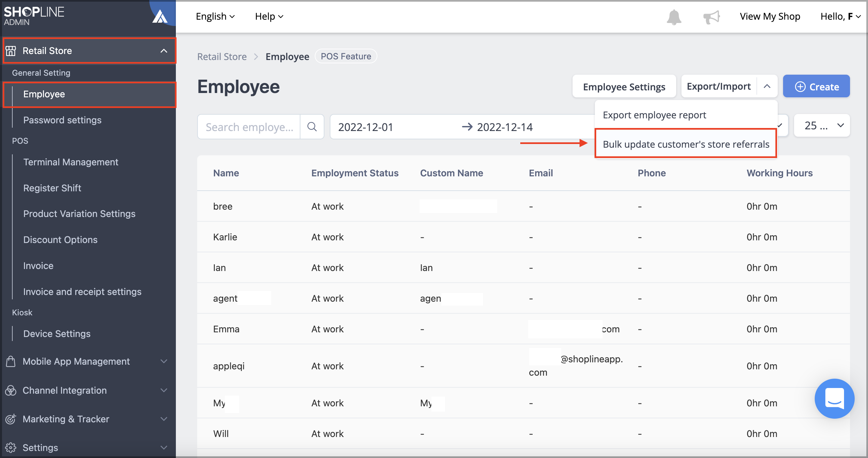Go to Terminal Management

click(x=71, y=162)
